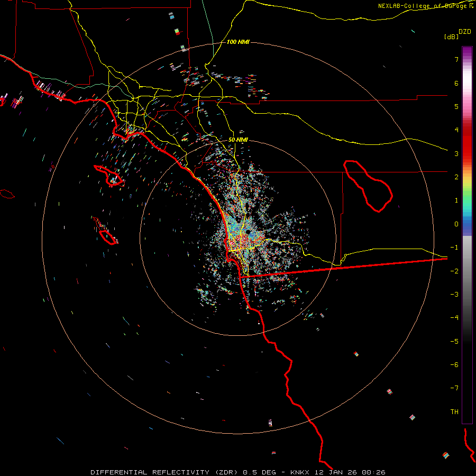Click the 4 value on the dB scale
The width and height of the screenshot is (476, 476).
click(x=456, y=130)
